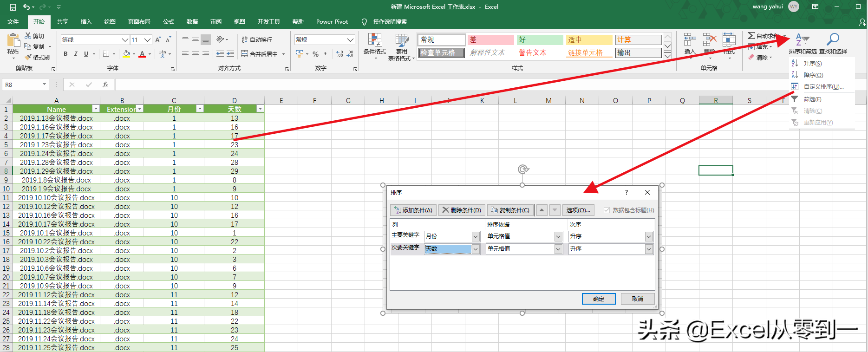
Task: Expand the 主要关键字 月份 column dropdown
Action: click(476, 236)
